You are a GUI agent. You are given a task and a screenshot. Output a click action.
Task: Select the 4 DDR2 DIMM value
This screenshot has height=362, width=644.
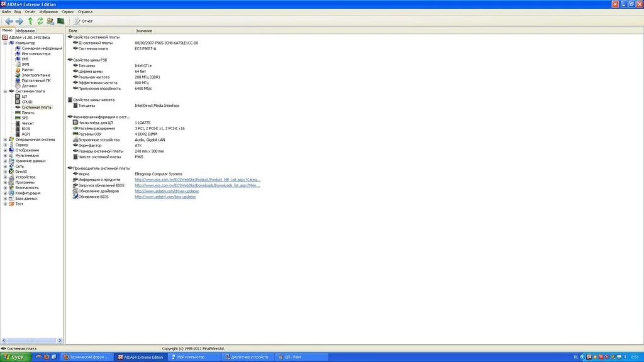click(146, 134)
